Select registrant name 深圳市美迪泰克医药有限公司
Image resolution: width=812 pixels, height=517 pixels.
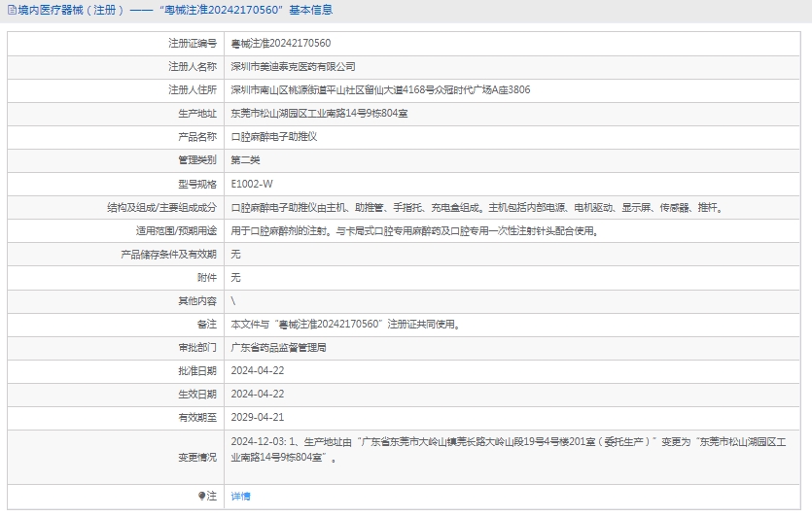(293, 67)
